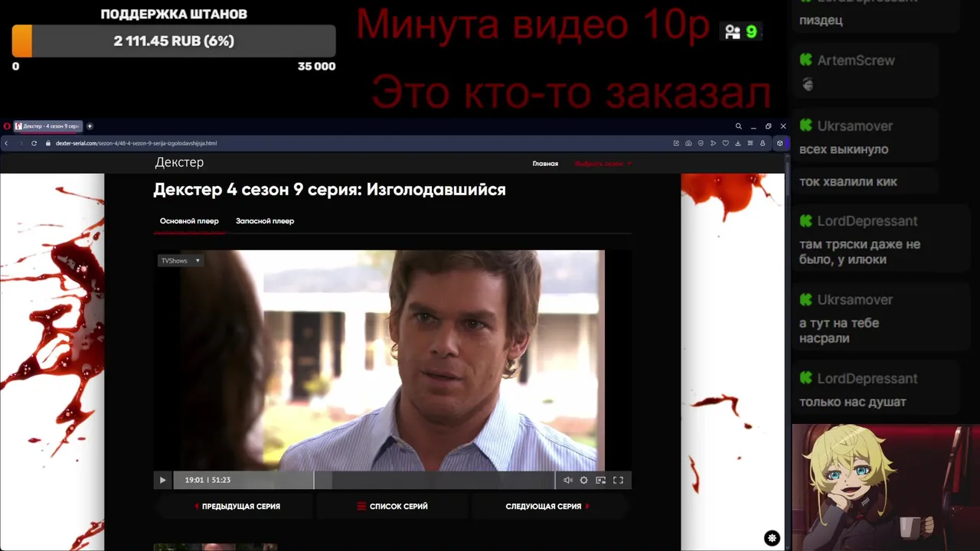Click the 19:01 | 51:23 timestamp
The width and height of the screenshot is (980, 551).
(x=207, y=480)
